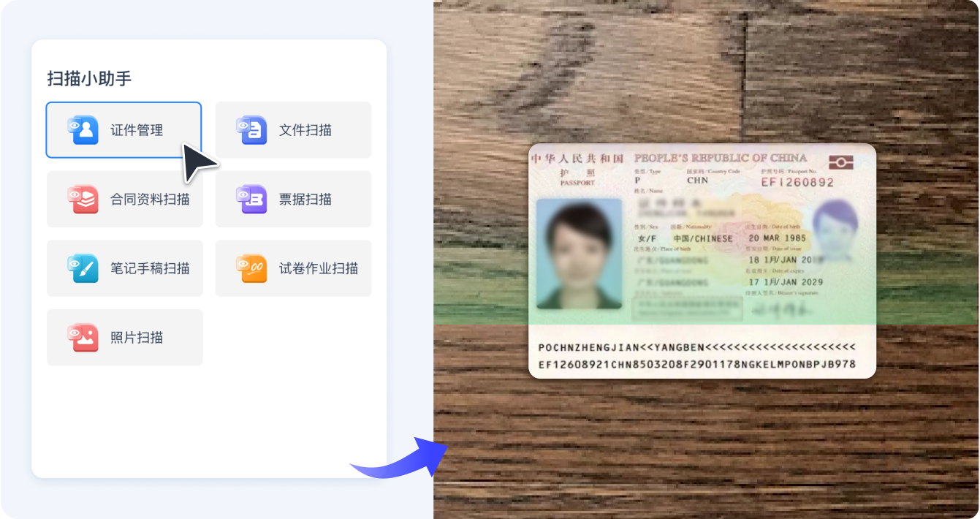
Task: Click the 中国/CHINESE nationality text
Action: tap(702, 238)
